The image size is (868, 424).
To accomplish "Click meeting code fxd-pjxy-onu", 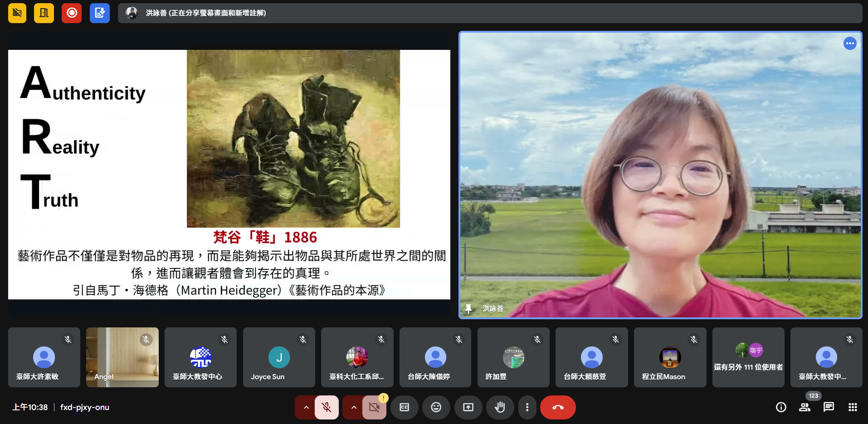I will [x=85, y=407].
